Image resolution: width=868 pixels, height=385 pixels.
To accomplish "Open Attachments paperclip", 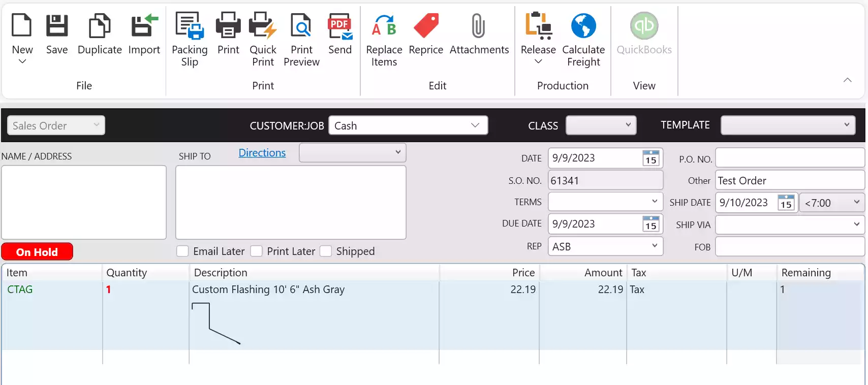I will click(479, 26).
